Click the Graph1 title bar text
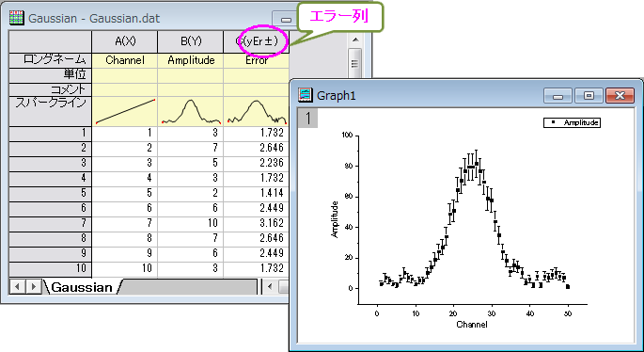The width and height of the screenshot is (644, 352). pyautogui.click(x=337, y=95)
